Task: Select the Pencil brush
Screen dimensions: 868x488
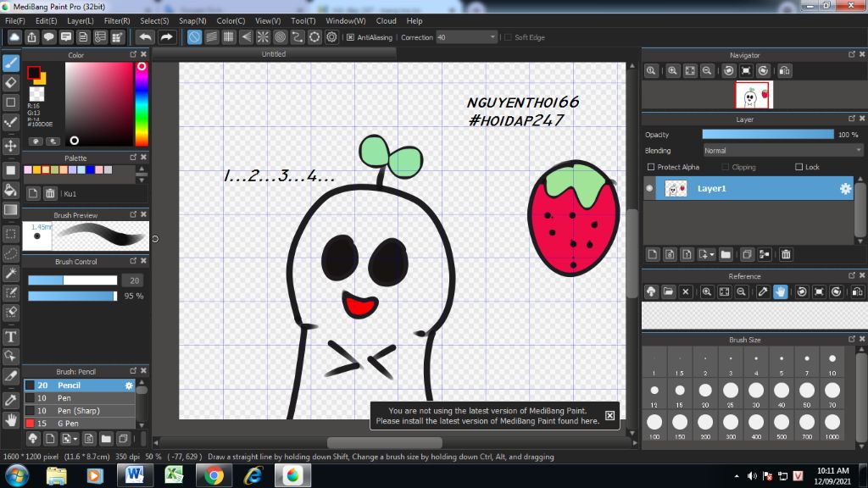Action: click(x=79, y=385)
